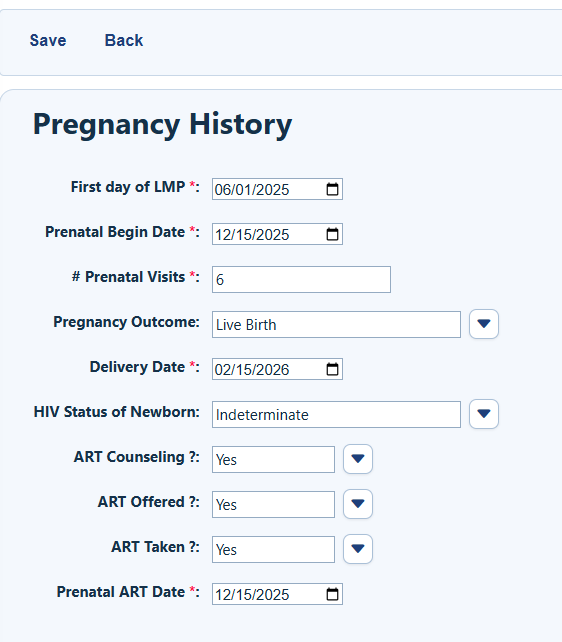Image resolution: width=562 pixels, height=642 pixels.
Task: Click the ART Offered value field
Action: 273,505
